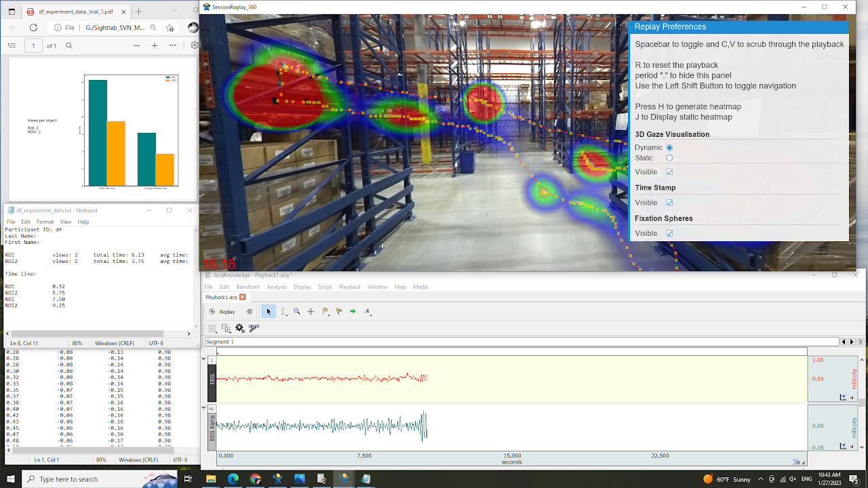Click the Replay button in AcqKnowledge
This screenshot has height=488, width=868.
tap(226, 312)
